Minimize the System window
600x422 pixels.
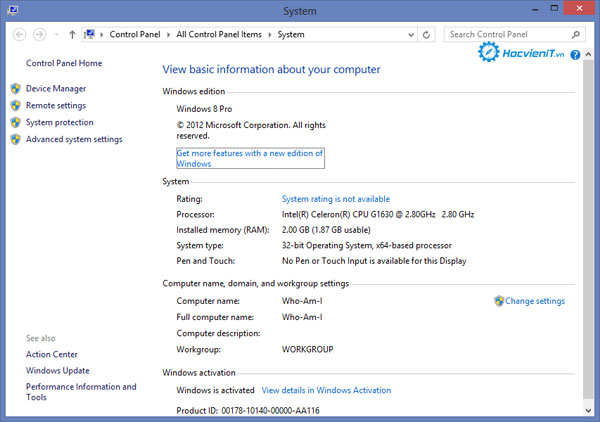click(x=535, y=9)
